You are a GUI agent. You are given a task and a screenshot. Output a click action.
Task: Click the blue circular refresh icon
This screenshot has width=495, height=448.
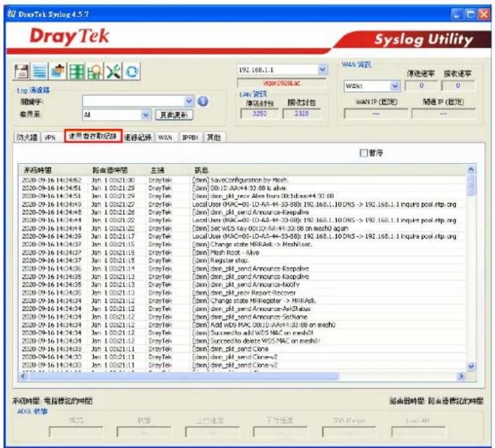click(132, 71)
